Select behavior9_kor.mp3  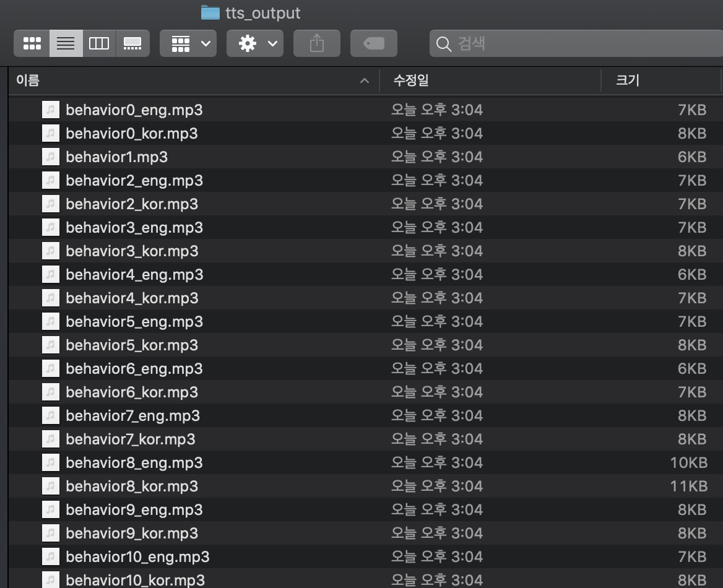tap(366, 533)
